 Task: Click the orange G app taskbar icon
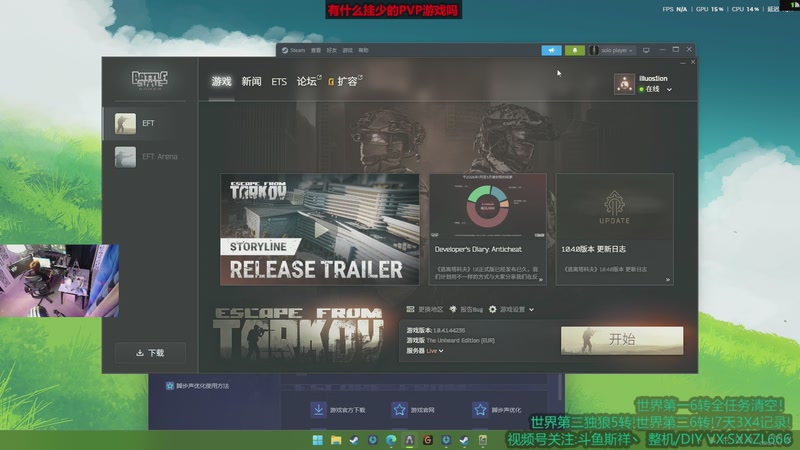click(x=428, y=440)
